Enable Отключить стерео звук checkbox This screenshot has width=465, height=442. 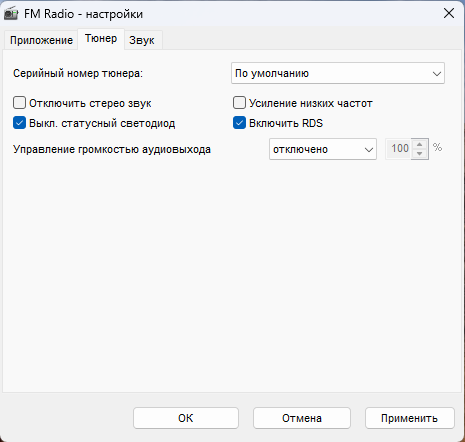[x=19, y=103]
